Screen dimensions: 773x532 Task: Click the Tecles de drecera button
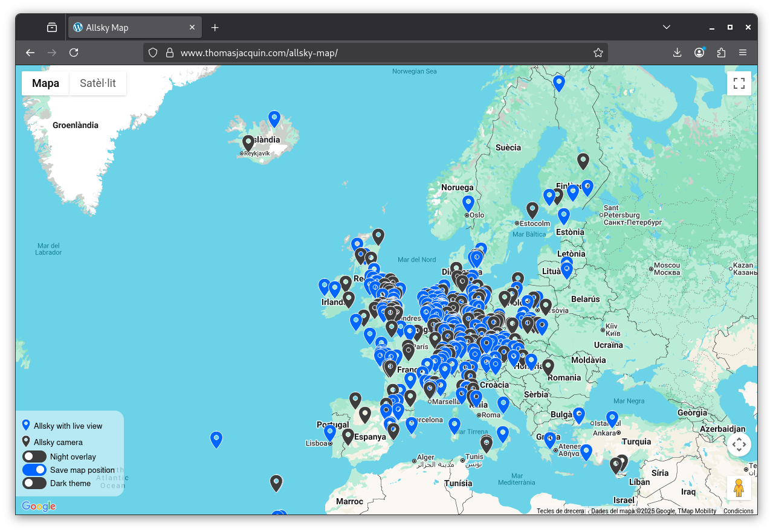tap(560, 511)
